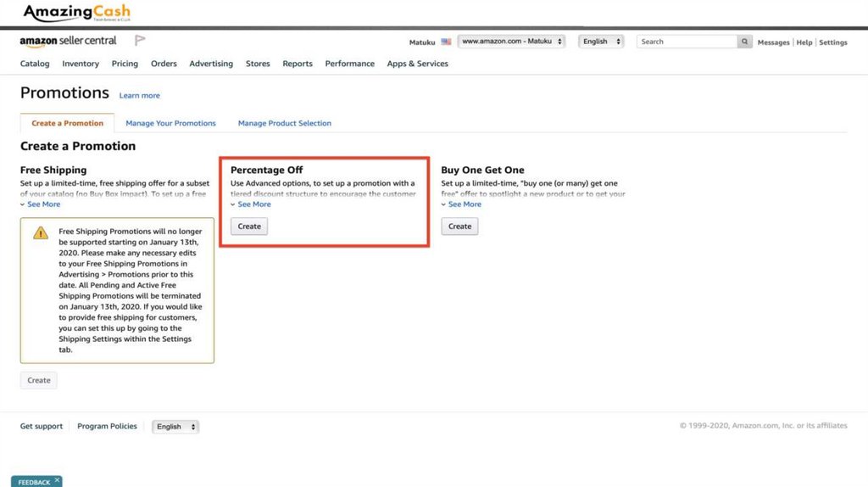The height and width of the screenshot is (487, 868).
Task: Click the copyright 1999-2020 Amazon.com text
Action: coord(764,426)
